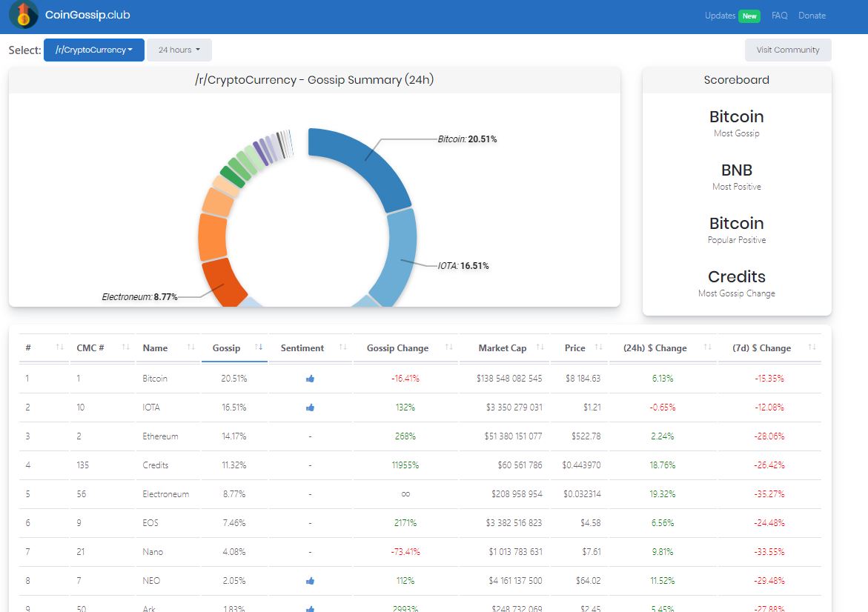Image resolution: width=868 pixels, height=612 pixels.
Task: Select the NEO name cell
Action: click(151, 580)
